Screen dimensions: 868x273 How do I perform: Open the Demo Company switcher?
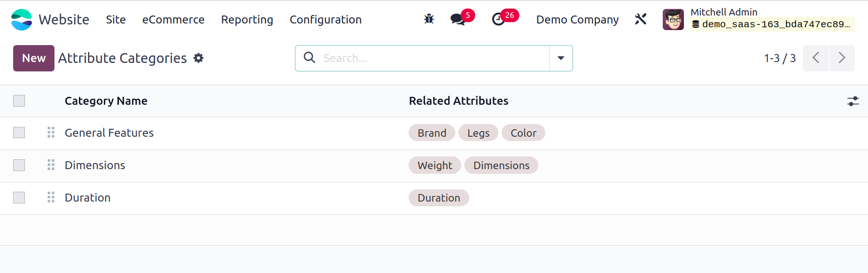click(x=577, y=20)
